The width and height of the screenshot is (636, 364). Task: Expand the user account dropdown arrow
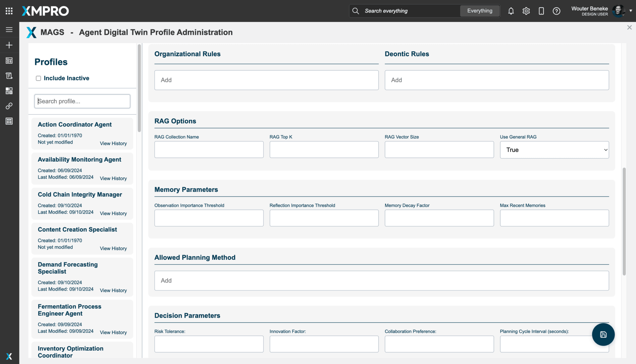631,11
